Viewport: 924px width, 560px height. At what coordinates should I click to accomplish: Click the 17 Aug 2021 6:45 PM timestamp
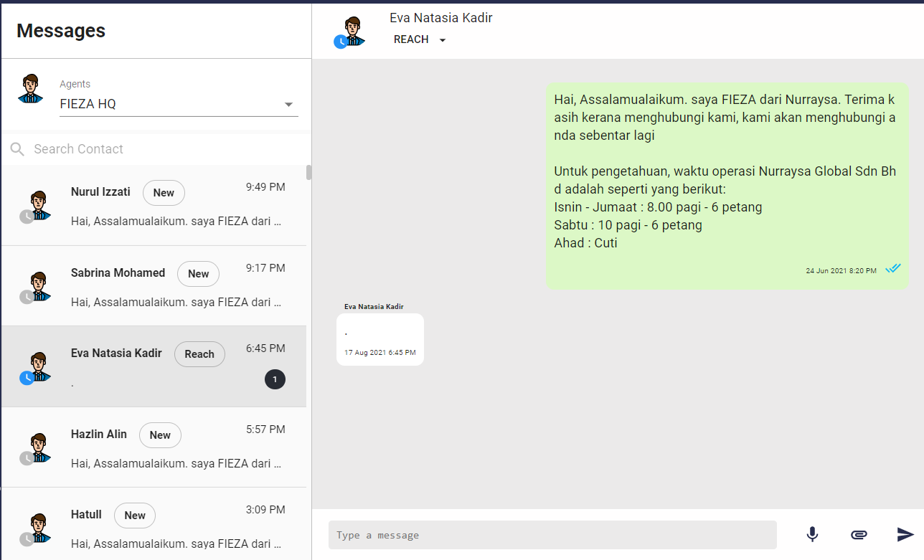tap(379, 353)
